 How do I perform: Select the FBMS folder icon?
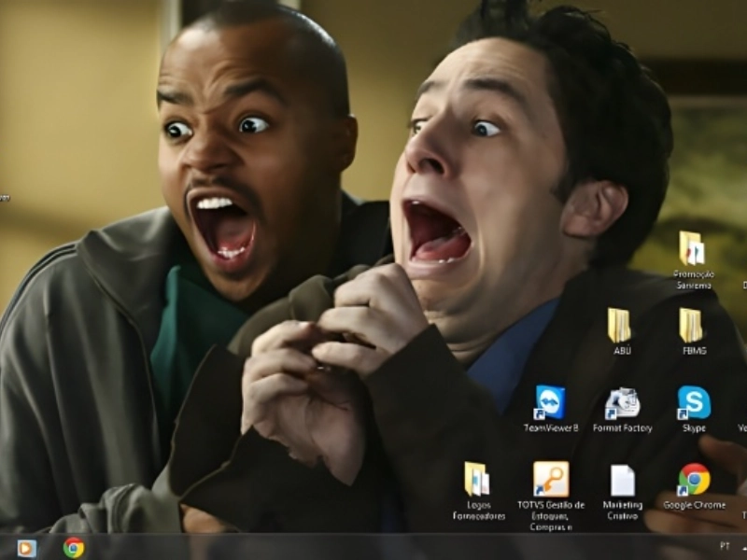pos(692,326)
